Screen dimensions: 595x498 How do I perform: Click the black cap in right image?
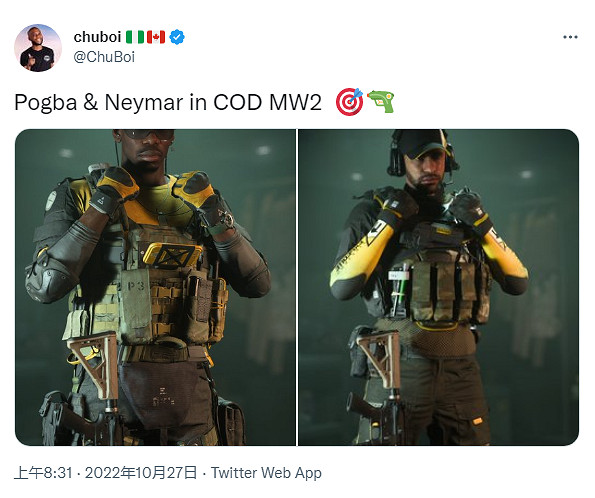[422, 144]
